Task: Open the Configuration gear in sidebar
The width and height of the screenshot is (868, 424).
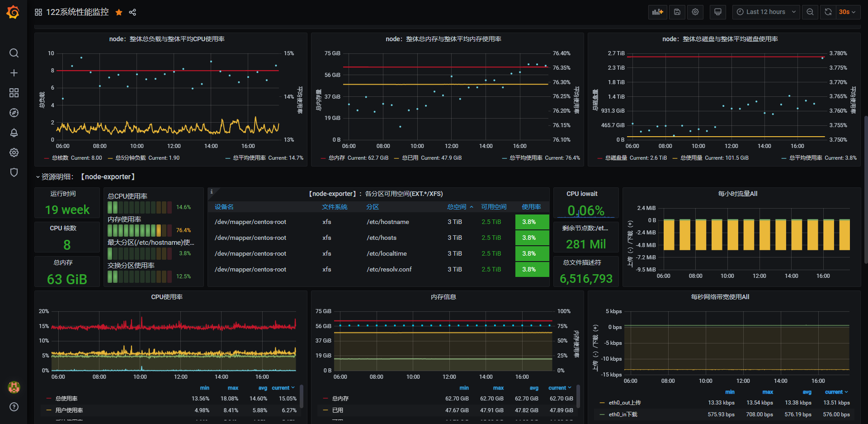Action: [14, 152]
